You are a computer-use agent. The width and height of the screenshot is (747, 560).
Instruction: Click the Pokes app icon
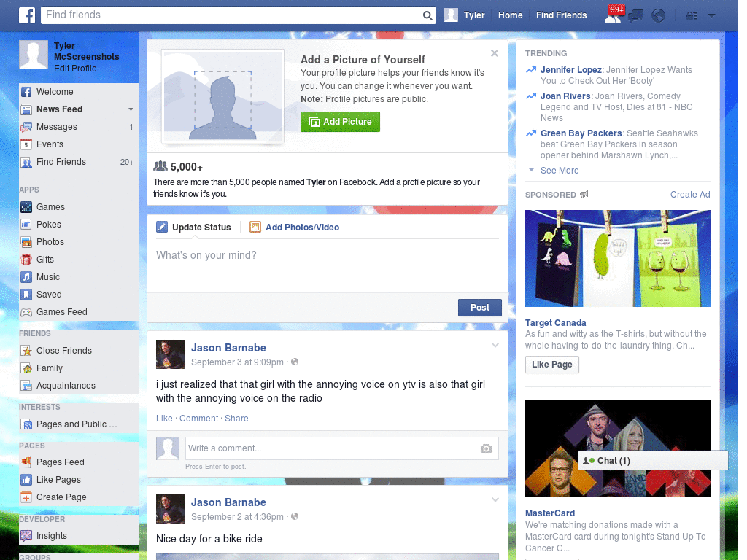pos(26,225)
